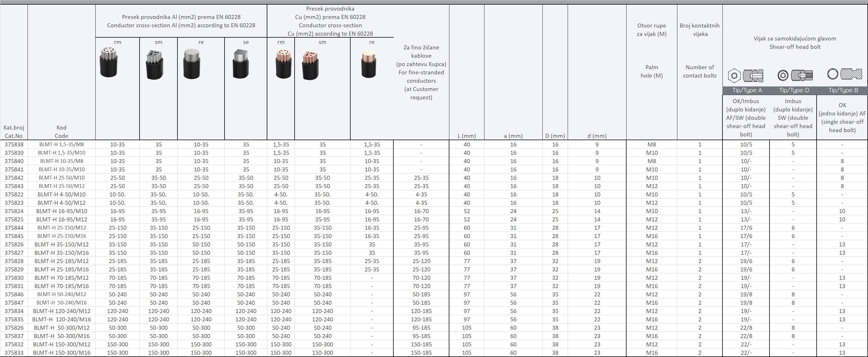Click the aluminium re solid round conductor image
Screen dimensions: 868x357
tap(192, 64)
